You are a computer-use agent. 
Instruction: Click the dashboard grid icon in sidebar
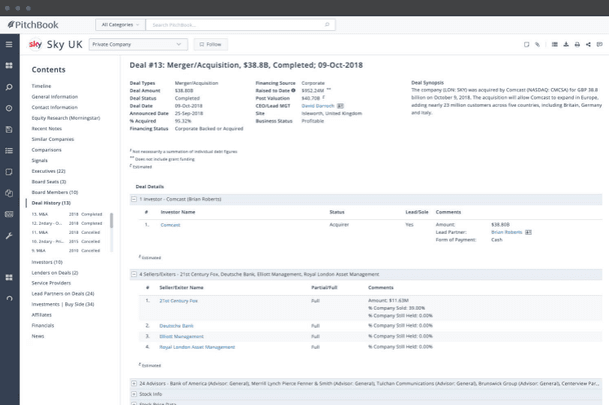(x=9, y=66)
